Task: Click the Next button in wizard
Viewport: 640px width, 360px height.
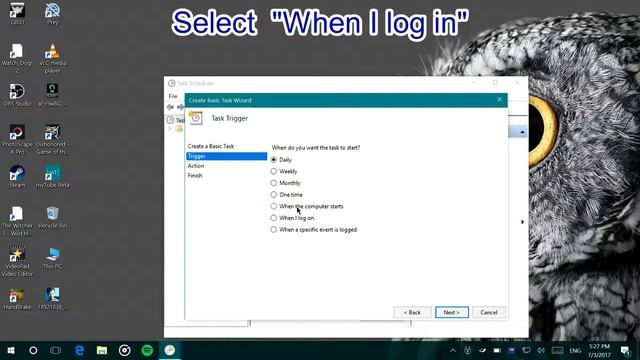Action: (451, 312)
